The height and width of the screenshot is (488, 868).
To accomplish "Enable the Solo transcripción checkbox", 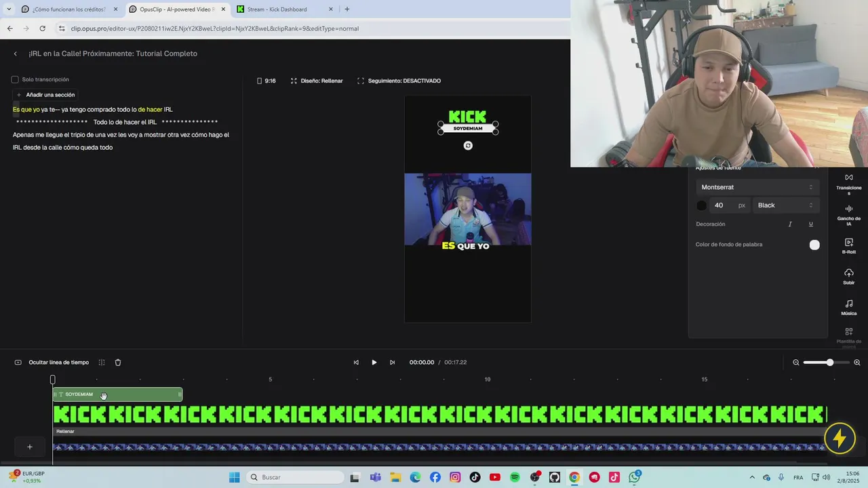I will tap(15, 80).
